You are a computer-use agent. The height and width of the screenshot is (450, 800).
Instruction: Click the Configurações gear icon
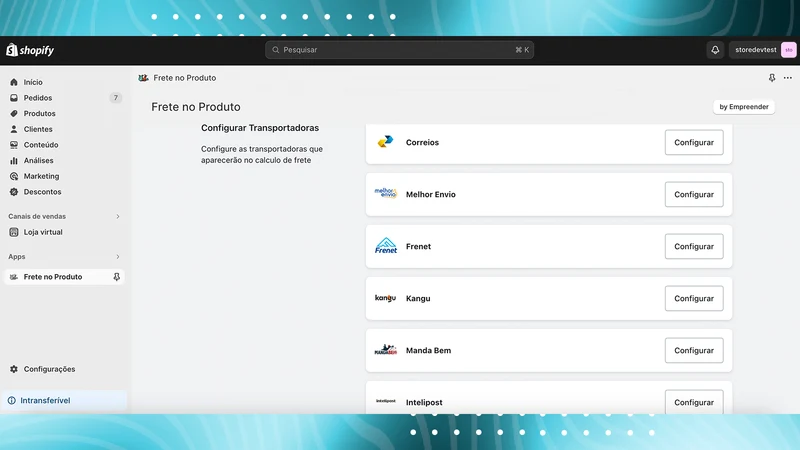[x=14, y=369]
